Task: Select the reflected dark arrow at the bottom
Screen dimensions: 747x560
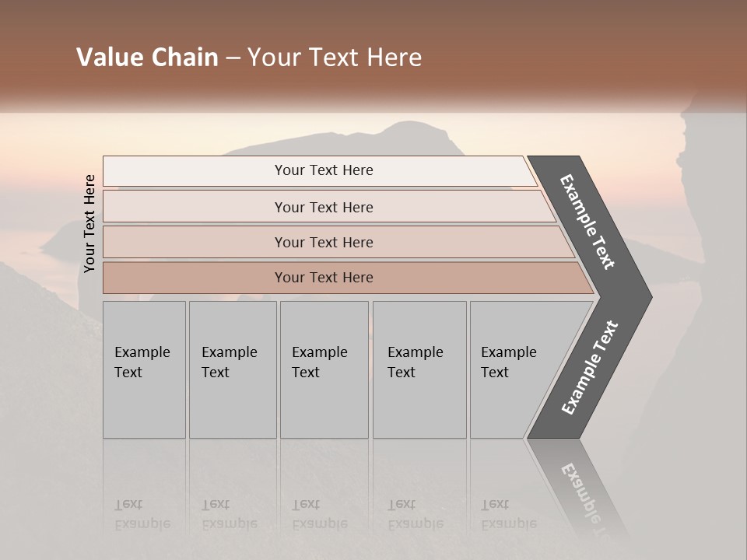Action: (x=579, y=491)
